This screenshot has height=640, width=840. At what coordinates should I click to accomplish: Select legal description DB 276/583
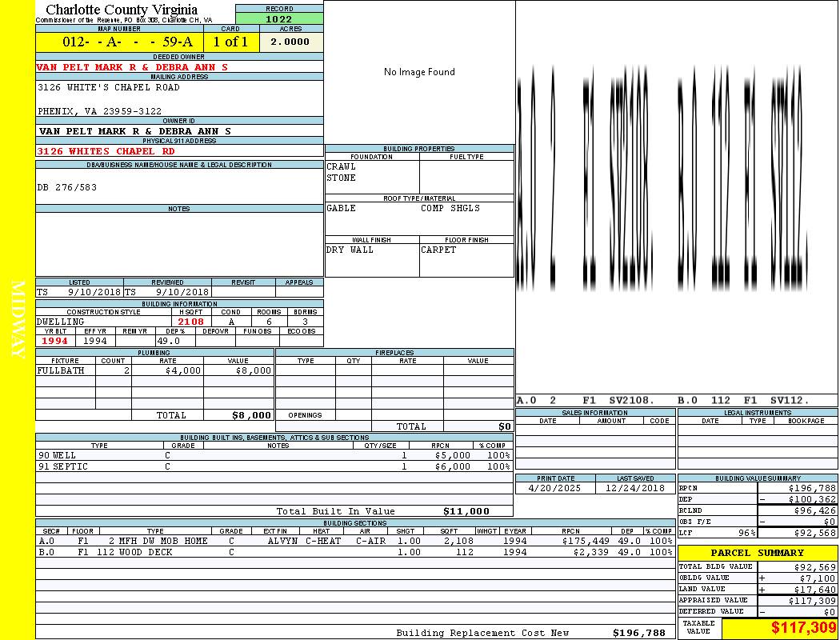coord(67,187)
